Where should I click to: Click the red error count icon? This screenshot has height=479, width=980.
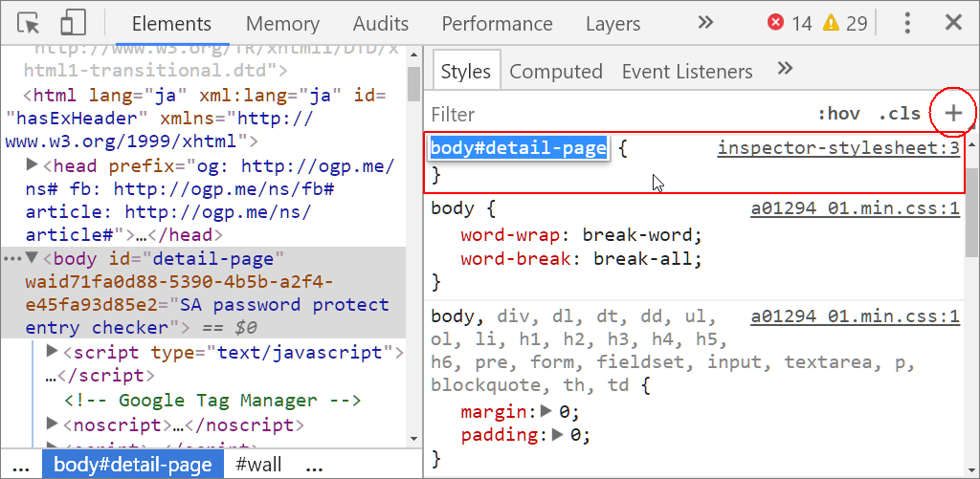pos(775,23)
